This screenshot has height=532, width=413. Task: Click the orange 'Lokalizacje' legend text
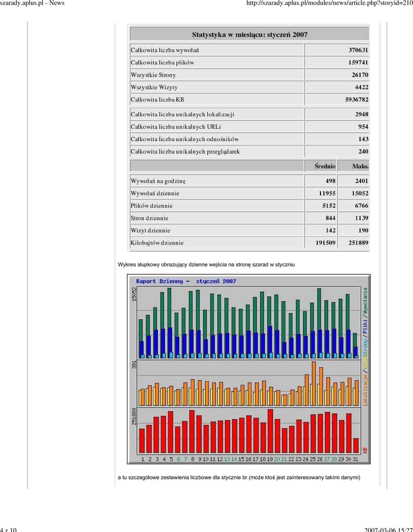[365, 390]
